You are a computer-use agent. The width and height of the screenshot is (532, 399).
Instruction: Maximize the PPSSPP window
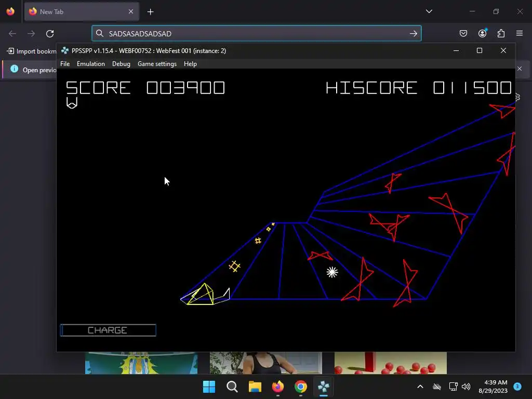click(480, 50)
